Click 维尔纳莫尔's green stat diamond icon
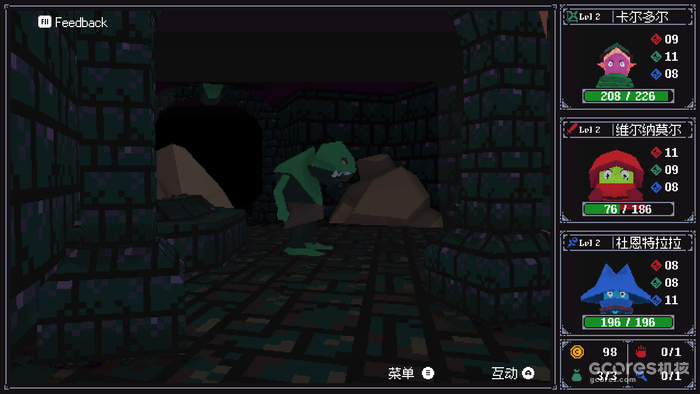700x394 pixels. pyautogui.click(x=656, y=170)
